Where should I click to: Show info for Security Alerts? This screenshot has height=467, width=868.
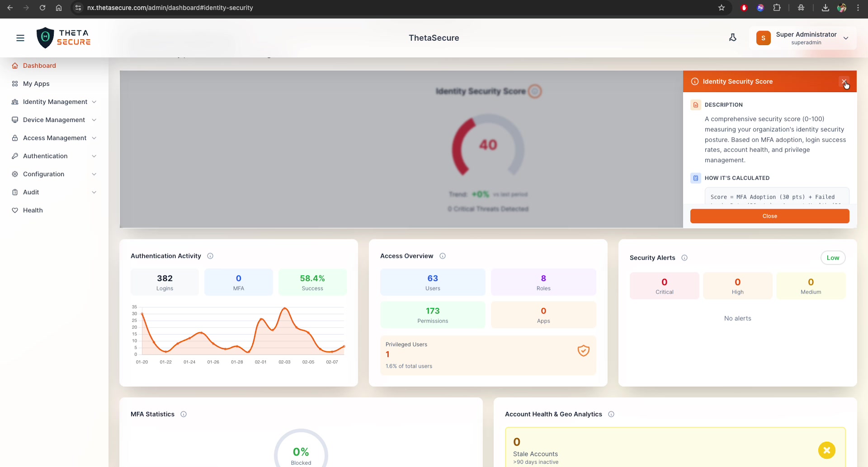click(684, 258)
